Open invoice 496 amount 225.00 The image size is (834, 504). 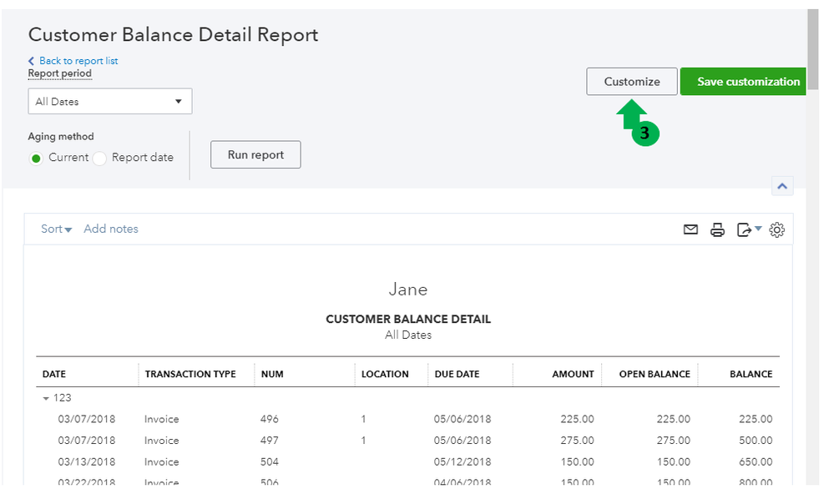(578, 419)
